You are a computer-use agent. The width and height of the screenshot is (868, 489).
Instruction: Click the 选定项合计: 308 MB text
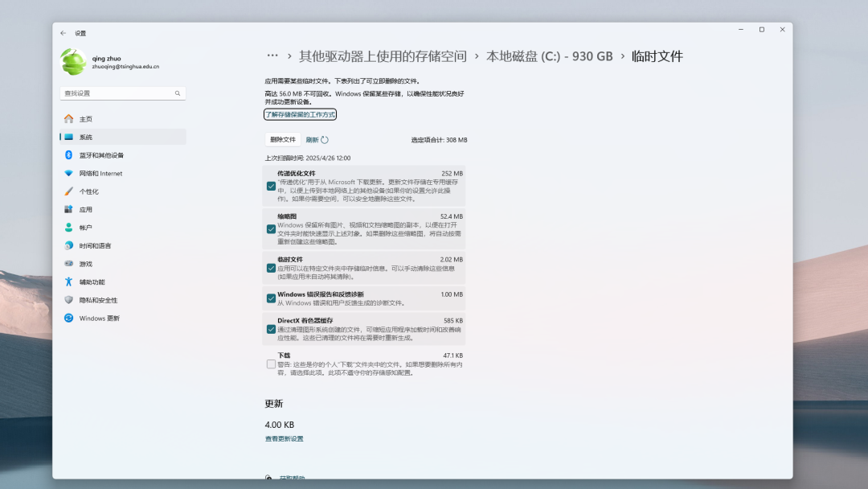(x=439, y=140)
